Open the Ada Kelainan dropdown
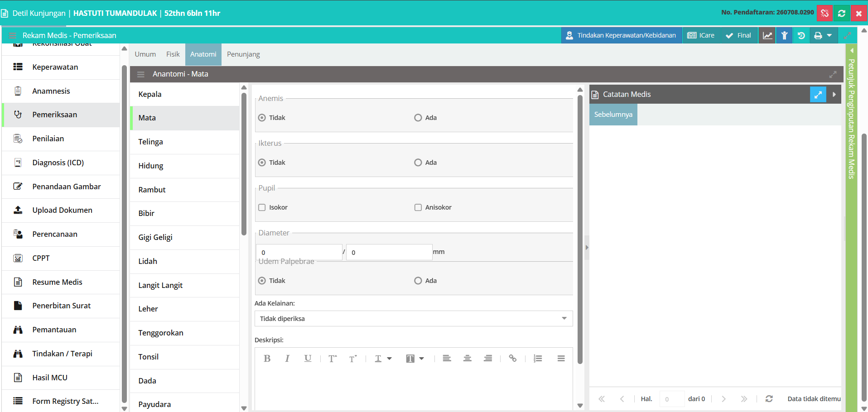This screenshot has height=412, width=868. point(414,319)
